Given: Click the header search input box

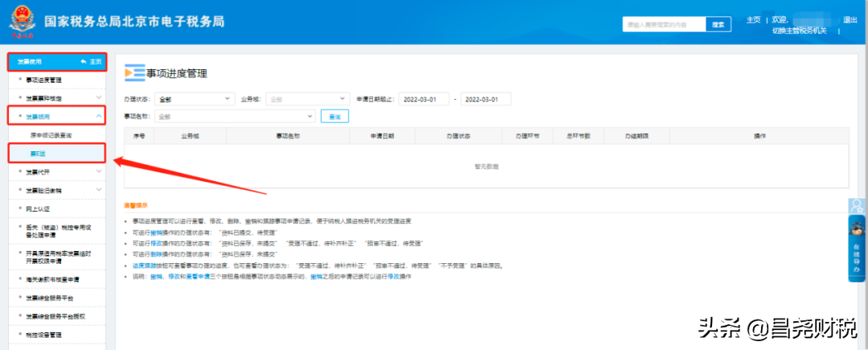Looking at the screenshot, I should click(x=664, y=25).
